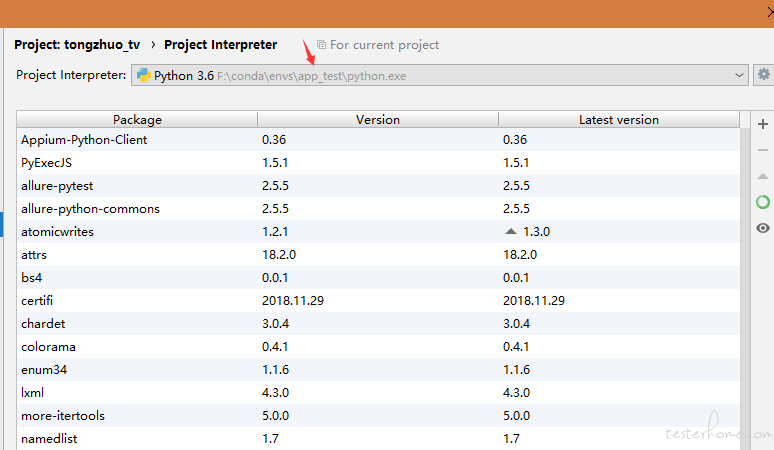
Task: Sort by the Package column header
Action: pyautogui.click(x=137, y=119)
